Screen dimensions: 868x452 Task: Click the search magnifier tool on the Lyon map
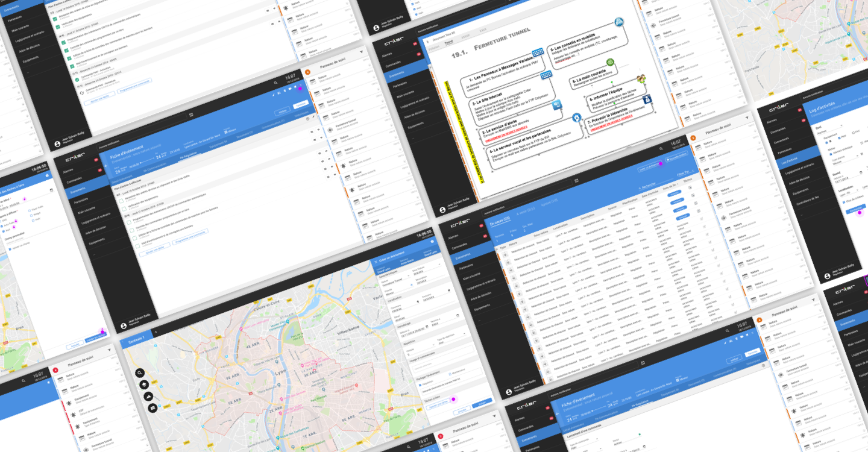point(140,373)
